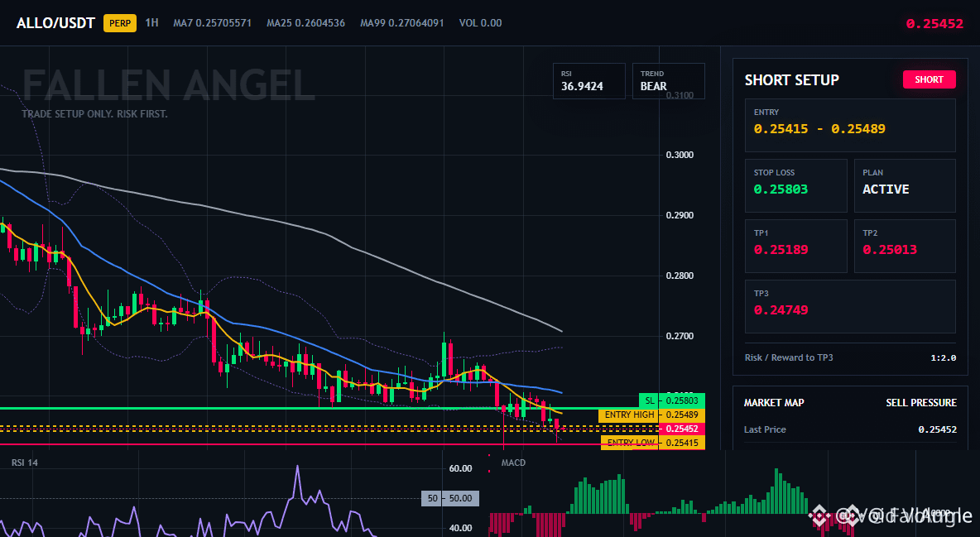Click the red 0.25452 price in header
Viewport: 980px width, 537px height.
(x=934, y=24)
